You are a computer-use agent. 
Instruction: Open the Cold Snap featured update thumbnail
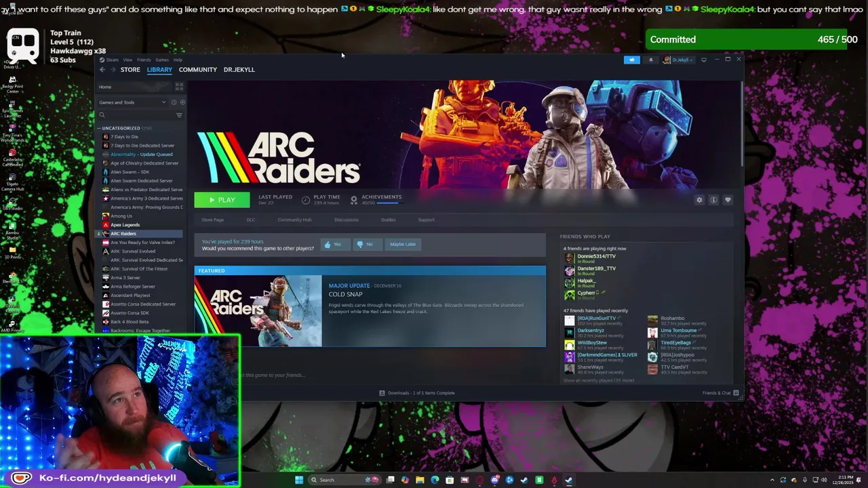(258, 311)
